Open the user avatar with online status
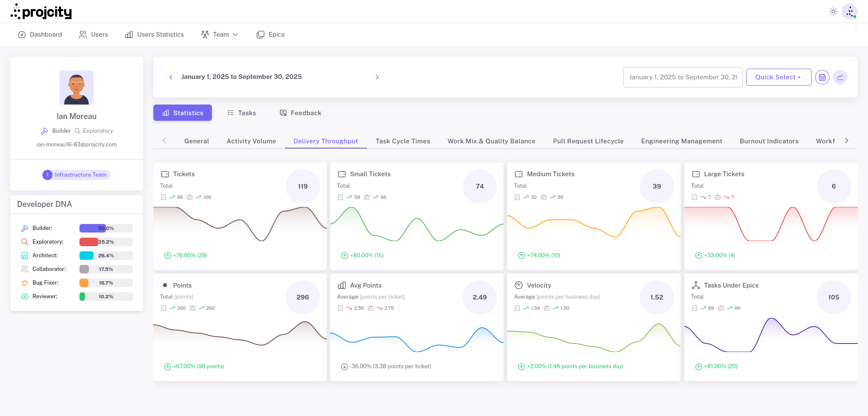This screenshot has height=416, width=868. point(850,12)
